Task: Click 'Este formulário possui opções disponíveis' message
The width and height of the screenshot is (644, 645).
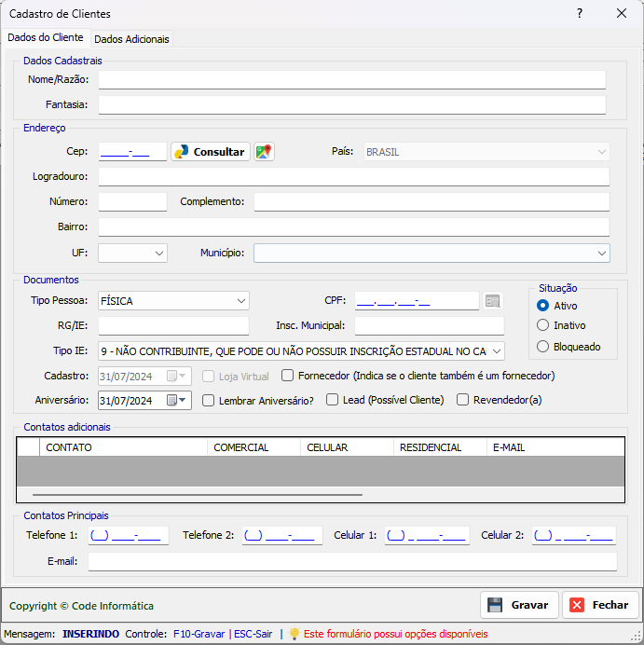Action: click(x=395, y=634)
